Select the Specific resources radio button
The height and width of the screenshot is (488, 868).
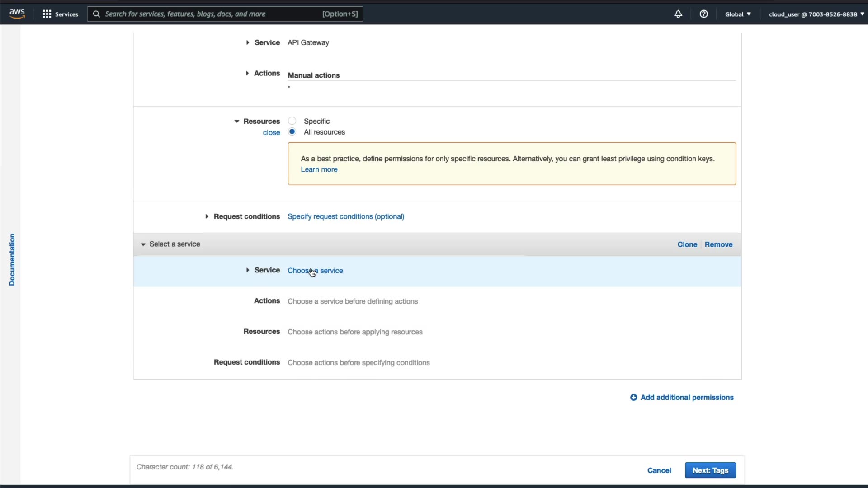pyautogui.click(x=292, y=121)
